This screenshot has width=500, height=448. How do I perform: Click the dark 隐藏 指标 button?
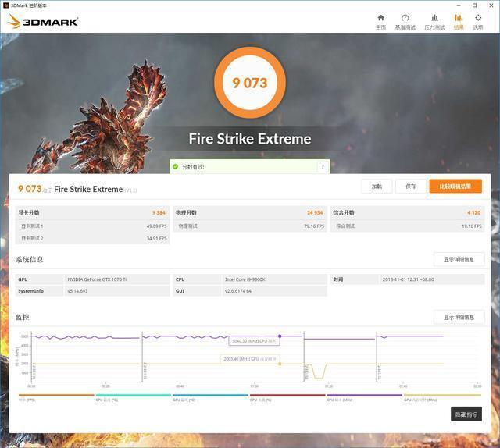tap(466, 414)
